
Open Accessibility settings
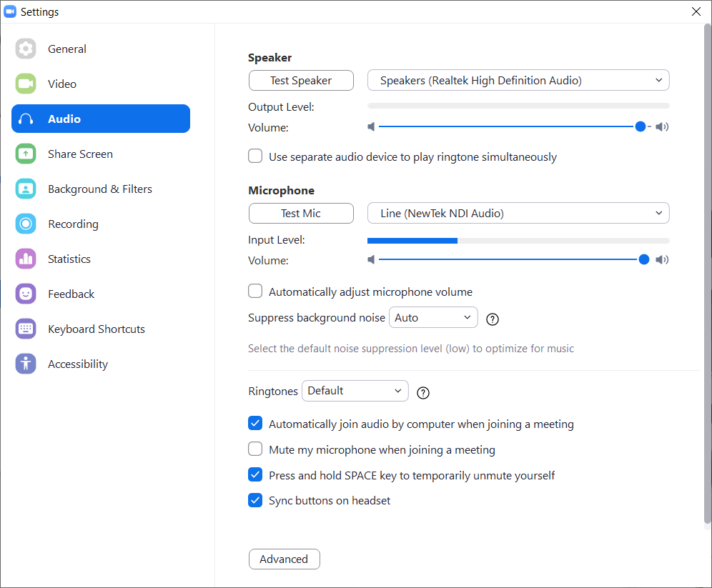pos(26,364)
